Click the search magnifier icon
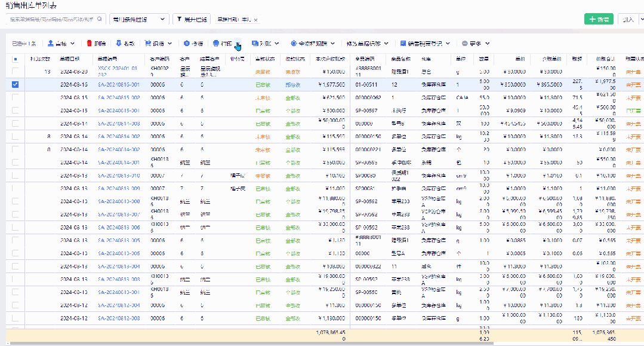The height and width of the screenshot is (346, 644). tap(100, 19)
